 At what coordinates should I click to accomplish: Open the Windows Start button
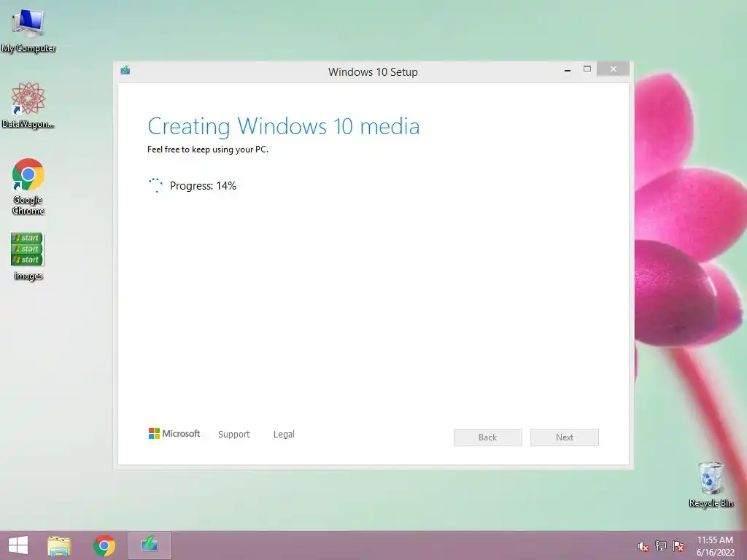pyautogui.click(x=18, y=545)
